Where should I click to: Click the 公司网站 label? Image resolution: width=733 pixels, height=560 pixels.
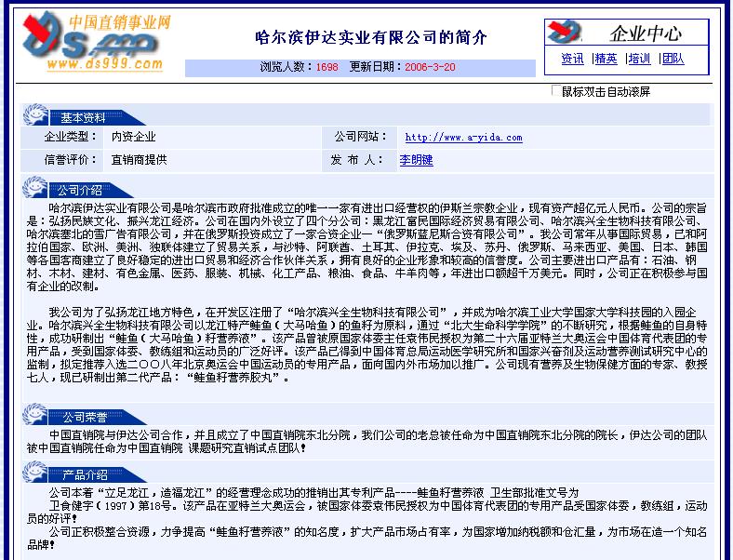tap(360, 137)
